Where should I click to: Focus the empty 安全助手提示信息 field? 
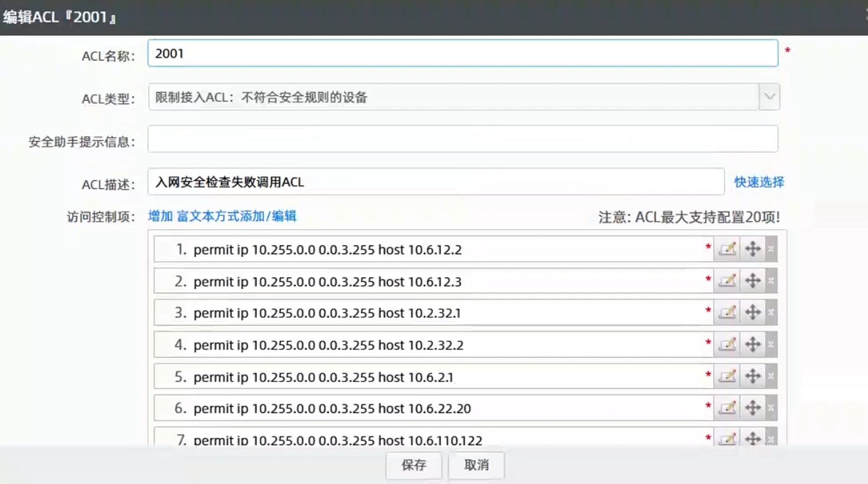coord(462,139)
